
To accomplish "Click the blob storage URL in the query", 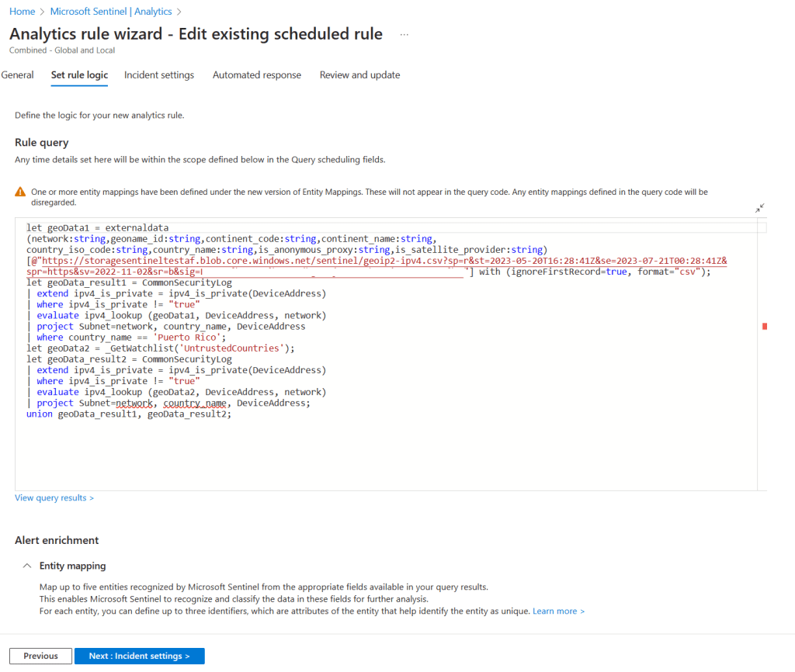I will click(233, 262).
